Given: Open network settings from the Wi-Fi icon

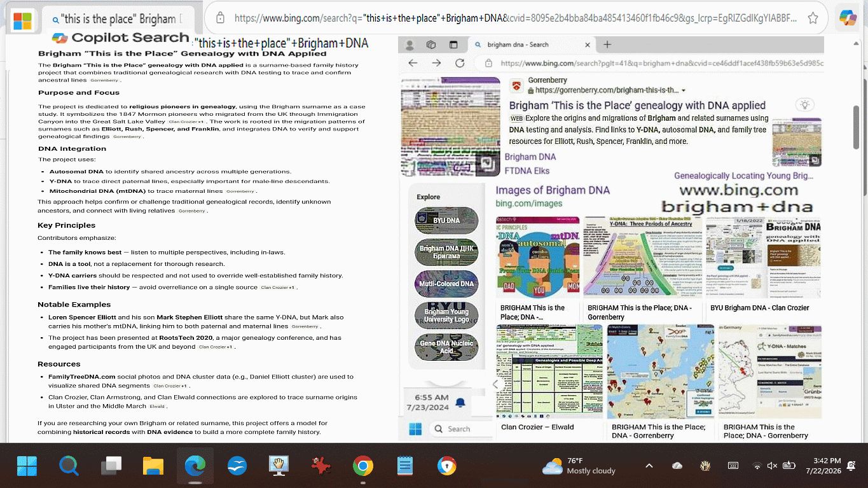Looking at the screenshot, I should click(x=757, y=466).
